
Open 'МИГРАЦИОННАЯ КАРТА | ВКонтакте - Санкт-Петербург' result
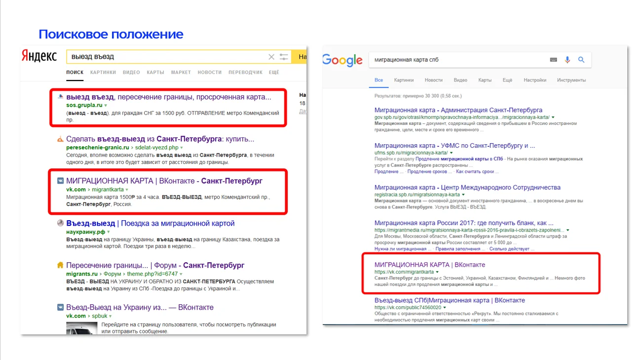point(164,181)
